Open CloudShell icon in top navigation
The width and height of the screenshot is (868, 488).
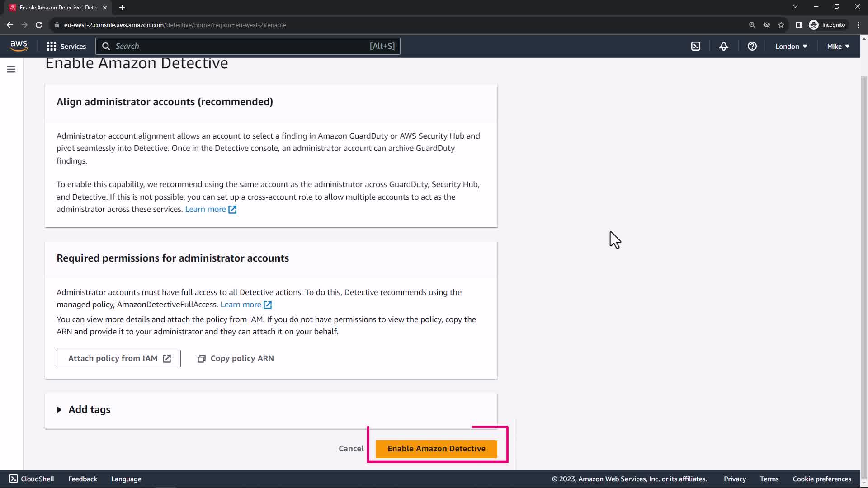[x=696, y=46]
